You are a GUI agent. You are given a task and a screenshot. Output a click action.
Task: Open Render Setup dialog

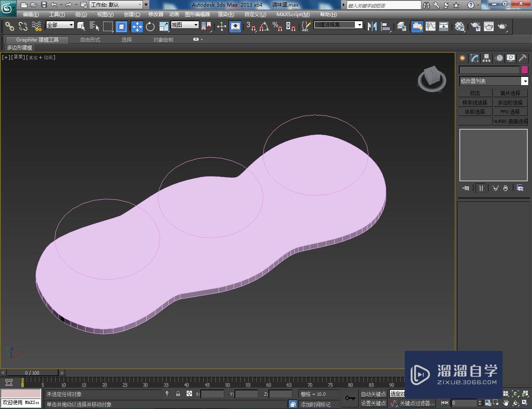point(475,27)
